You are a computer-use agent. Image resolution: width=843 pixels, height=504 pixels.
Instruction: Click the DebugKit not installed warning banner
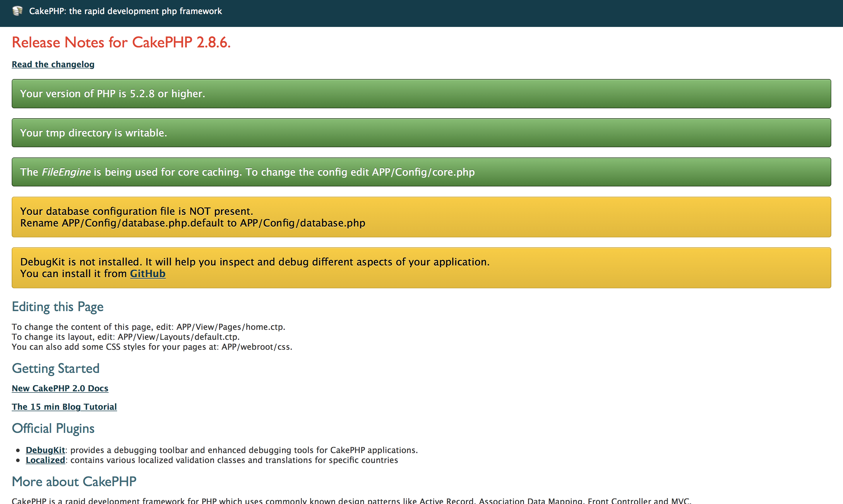(x=421, y=268)
